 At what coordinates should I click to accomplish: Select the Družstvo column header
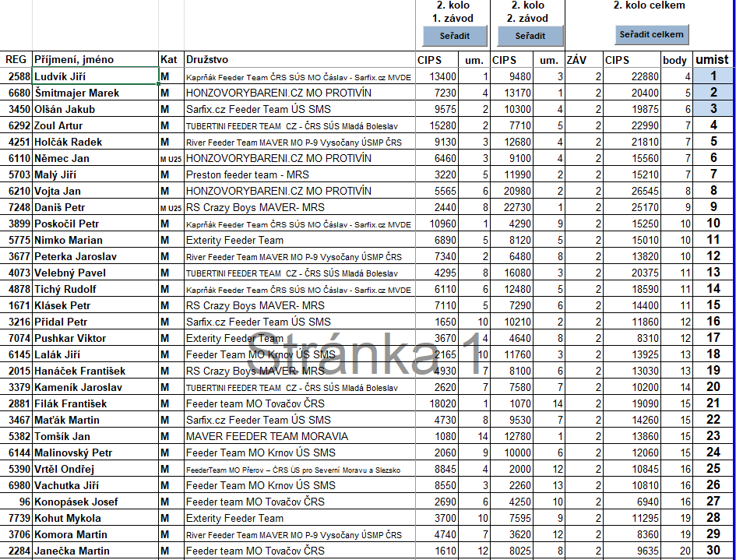[300, 60]
